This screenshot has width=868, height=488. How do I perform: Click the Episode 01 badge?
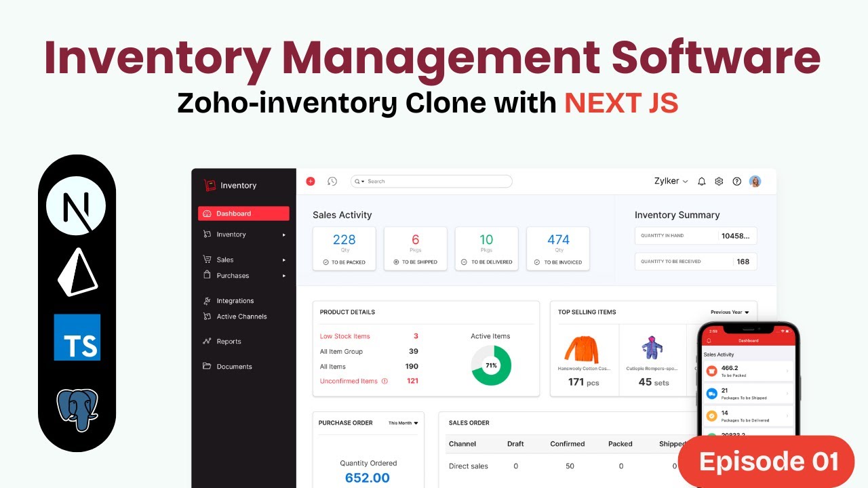(x=767, y=462)
